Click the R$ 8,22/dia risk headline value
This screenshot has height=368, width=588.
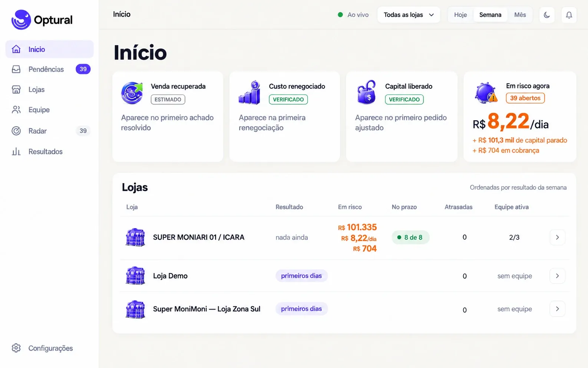511,122
